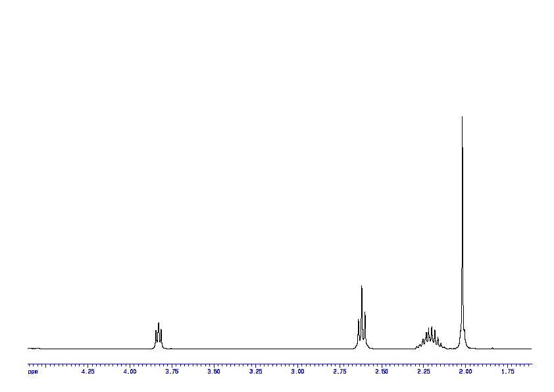Screen dimensions: 554x392
Task: Select the 4.25 axis tick label
Action: [88, 372]
